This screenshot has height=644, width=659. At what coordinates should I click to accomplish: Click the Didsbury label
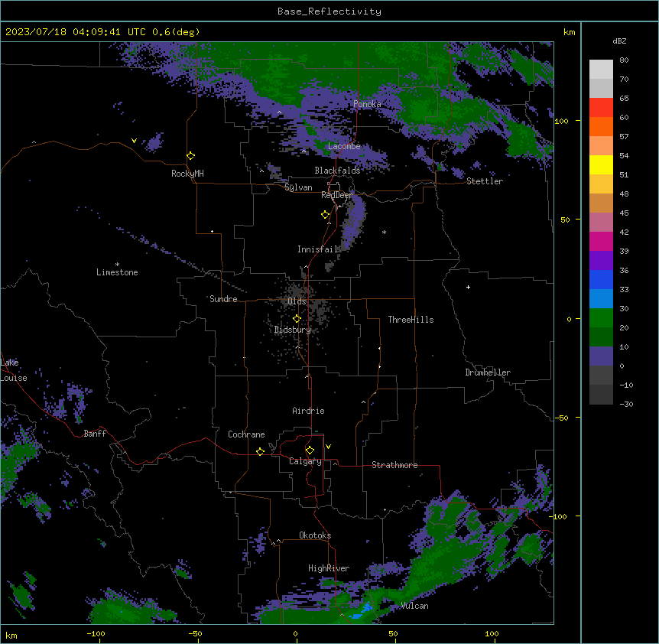[293, 330]
